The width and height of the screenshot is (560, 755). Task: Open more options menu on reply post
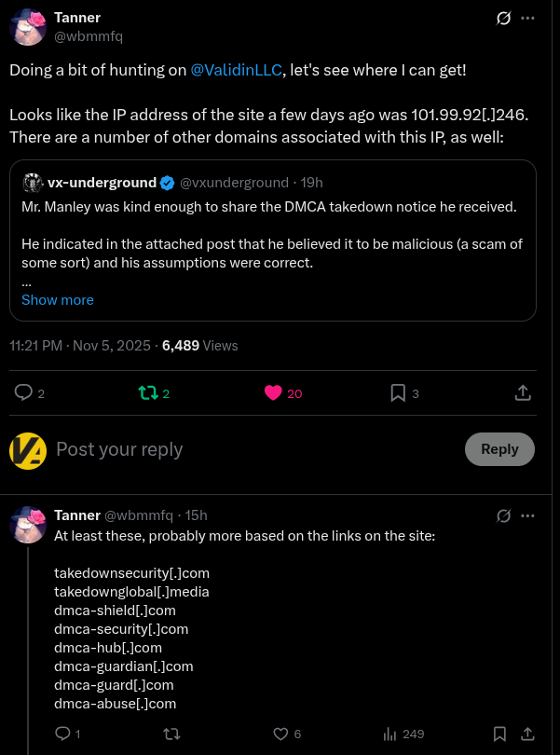point(528,515)
